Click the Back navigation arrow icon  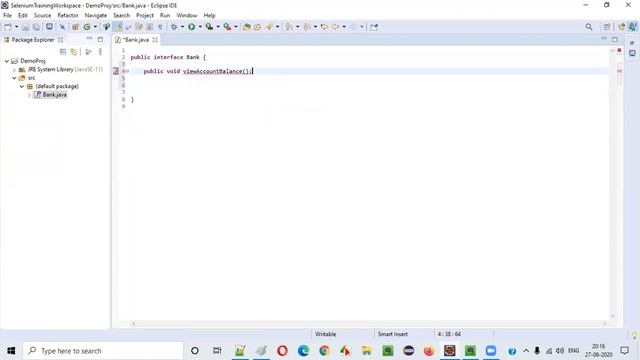pyautogui.click(x=336, y=27)
